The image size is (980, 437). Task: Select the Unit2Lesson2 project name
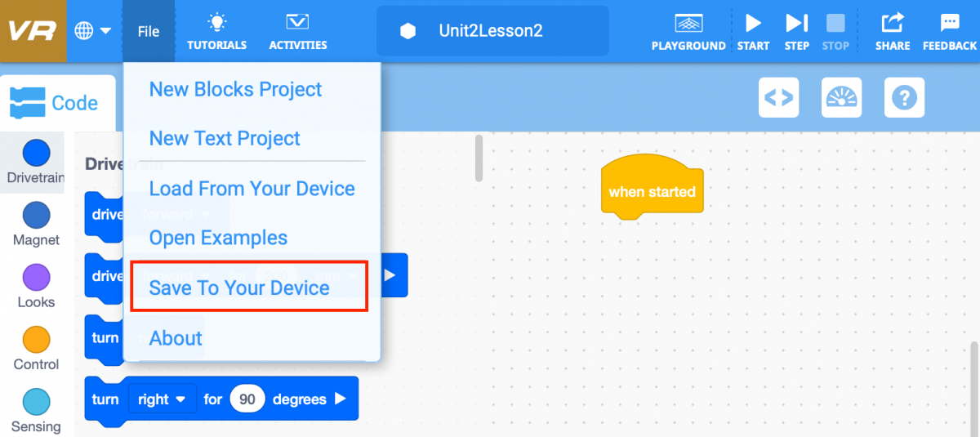492,31
